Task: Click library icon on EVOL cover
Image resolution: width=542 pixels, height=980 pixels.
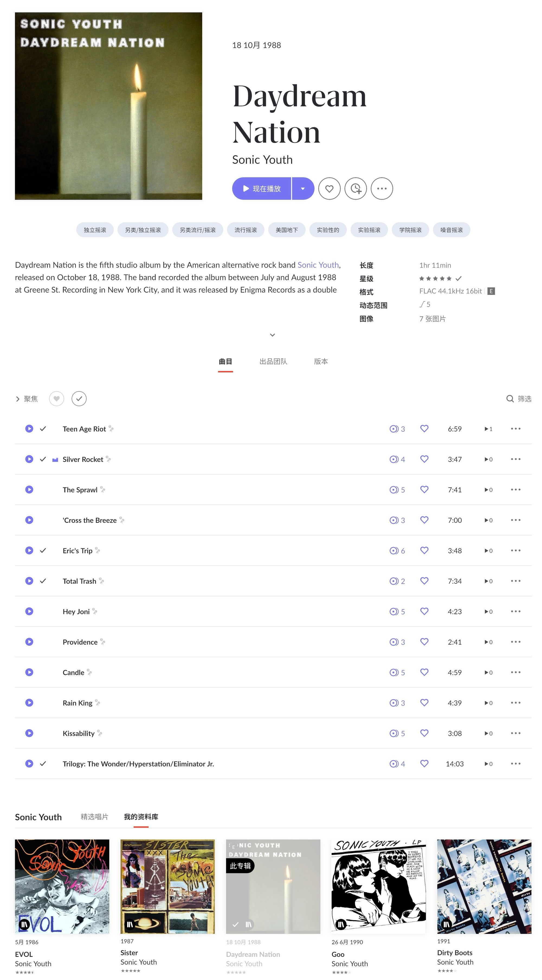Action: pyautogui.click(x=24, y=924)
